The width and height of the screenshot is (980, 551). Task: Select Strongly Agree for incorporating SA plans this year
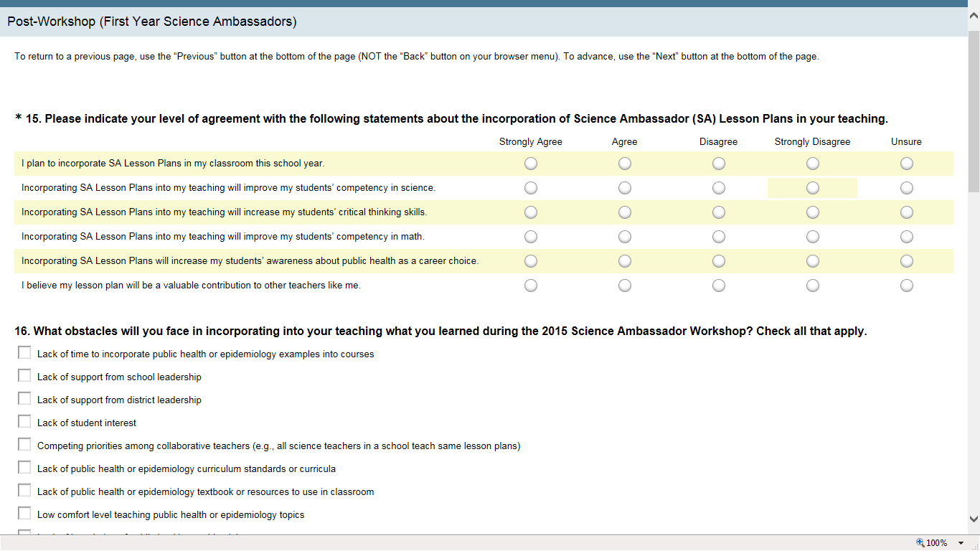pyautogui.click(x=531, y=164)
